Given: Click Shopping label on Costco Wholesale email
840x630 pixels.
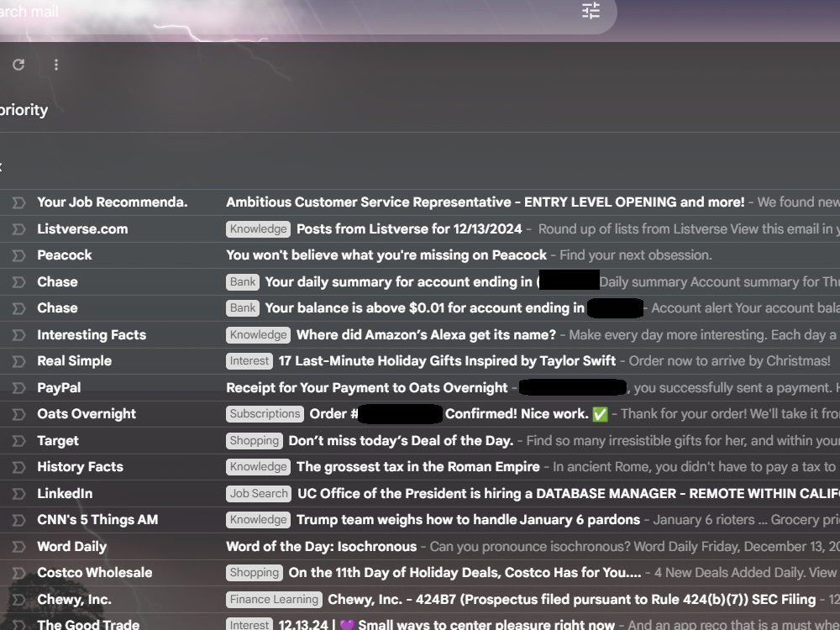Looking at the screenshot, I should pos(255,573).
